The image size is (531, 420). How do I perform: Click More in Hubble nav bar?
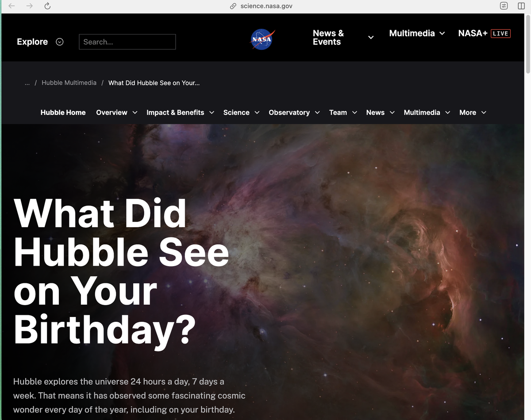[468, 112]
